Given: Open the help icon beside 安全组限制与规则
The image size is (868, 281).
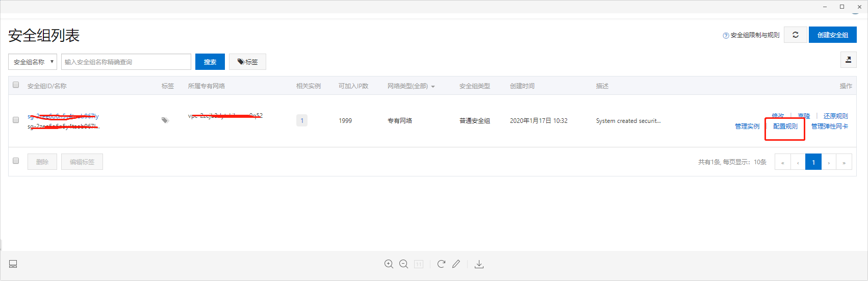Looking at the screenshot, I should pyautogui.click(x=726, y=36).
